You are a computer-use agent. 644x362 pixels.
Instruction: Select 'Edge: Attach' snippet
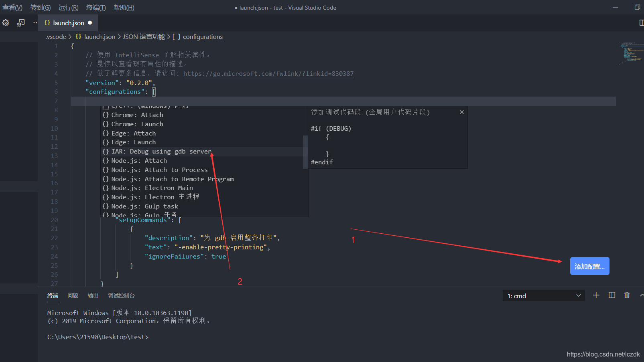coord(205,133)
